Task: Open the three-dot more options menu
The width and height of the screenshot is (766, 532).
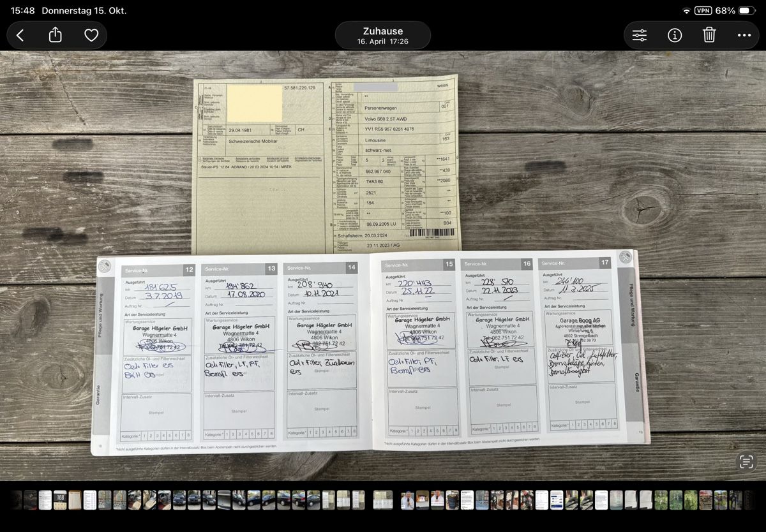Action: coord(744,36)
